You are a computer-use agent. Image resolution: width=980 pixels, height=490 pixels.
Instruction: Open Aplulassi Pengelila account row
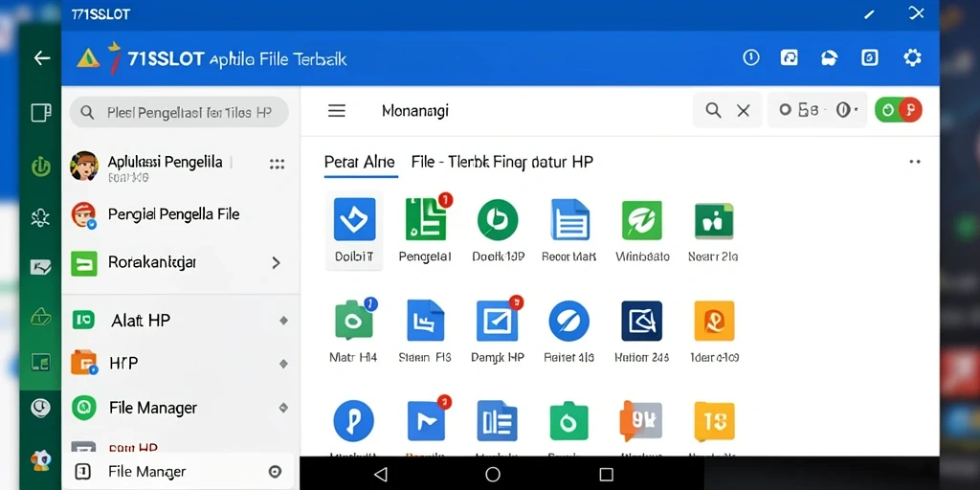[178, 166]
